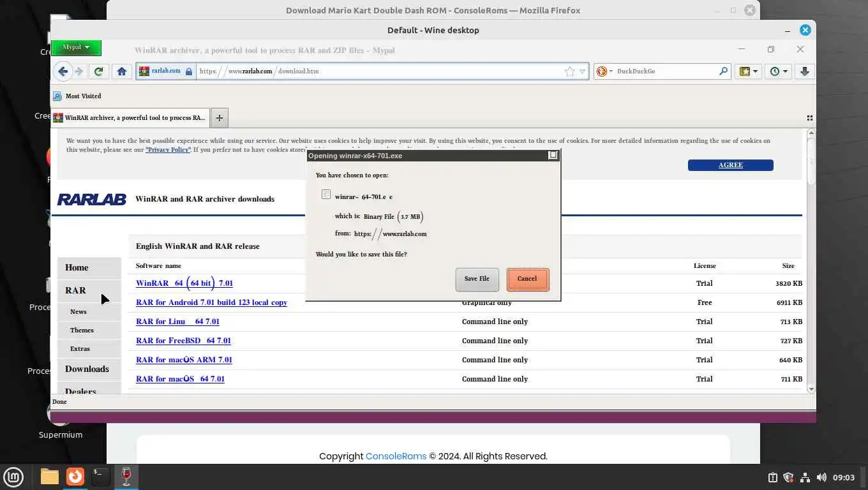
Task: Open Mypal home page button
Action: [x=121, y=71]
